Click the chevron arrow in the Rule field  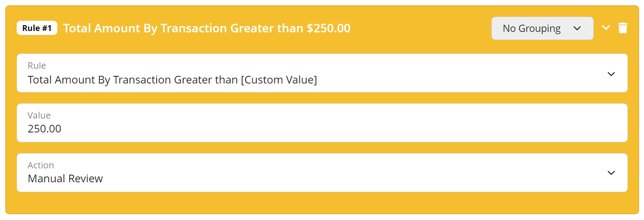tap(611, 74)
